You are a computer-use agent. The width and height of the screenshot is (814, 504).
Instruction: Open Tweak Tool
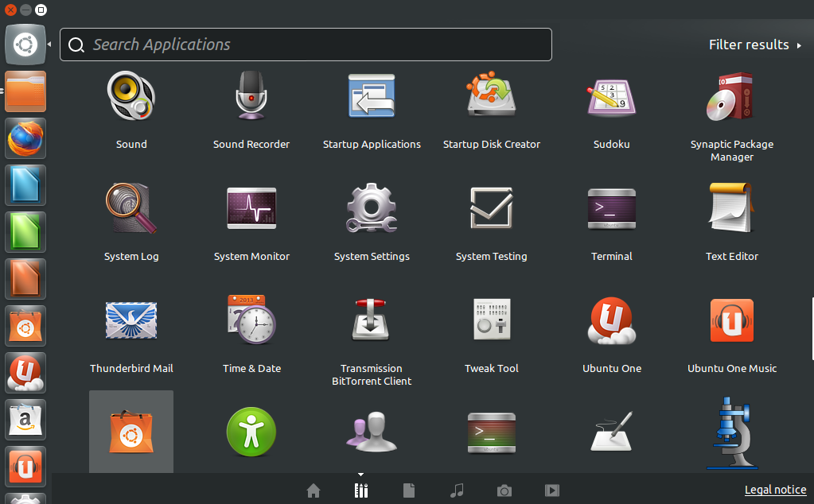pyautogui.click(x=492, y=320)
